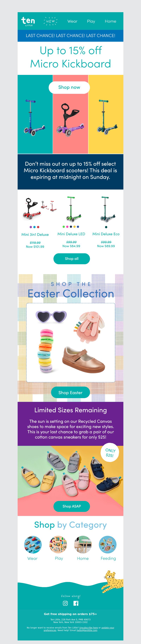Choose the purple swatch under Mini 3in1 Deluxe
Image resolution: width=141 pixels, height=644 pixels.
tap(31, 227)
